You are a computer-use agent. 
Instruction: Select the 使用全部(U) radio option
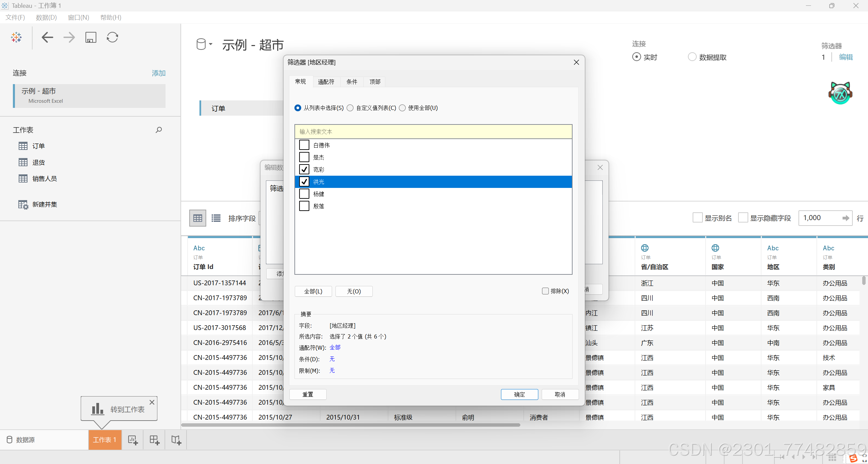pos(402,108)
